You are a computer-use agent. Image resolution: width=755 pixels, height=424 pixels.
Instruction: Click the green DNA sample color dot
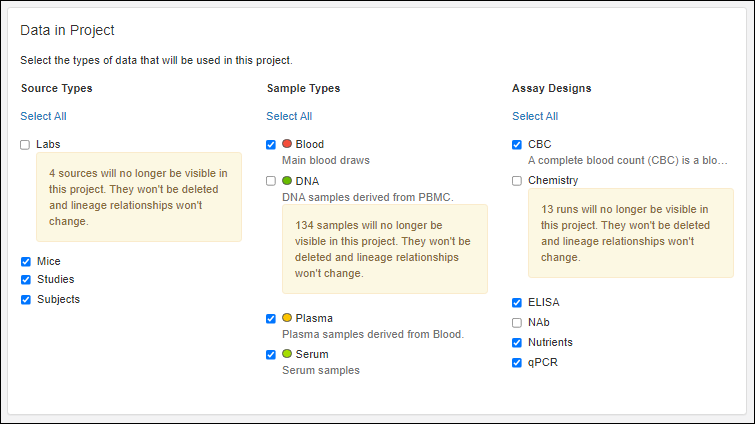point(287,181)
